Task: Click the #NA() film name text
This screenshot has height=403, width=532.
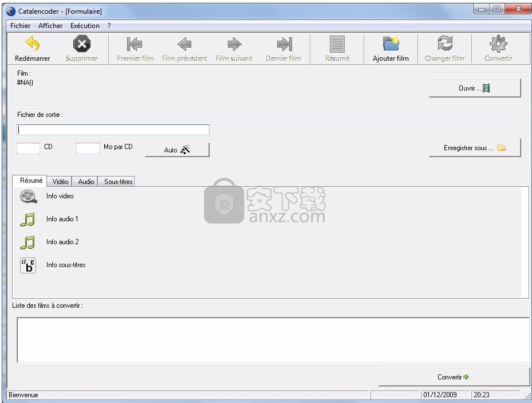Action: click(x=25, y=83)
